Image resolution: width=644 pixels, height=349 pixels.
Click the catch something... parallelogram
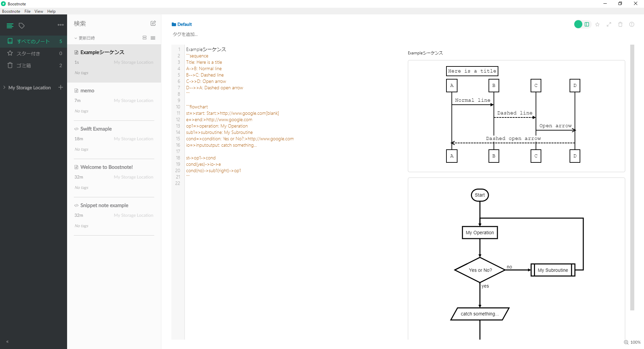pos(480,314)
